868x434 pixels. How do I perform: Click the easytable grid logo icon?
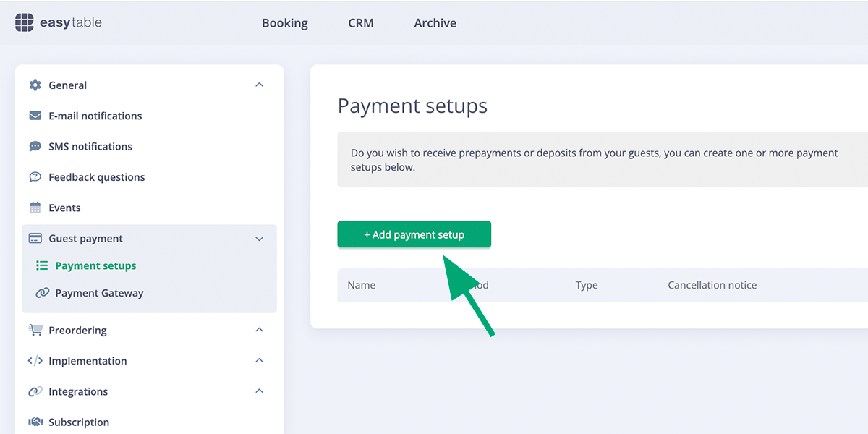point(24,22)
